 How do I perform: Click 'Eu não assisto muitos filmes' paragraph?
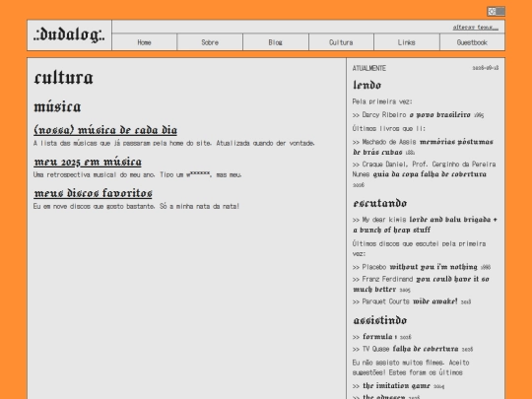[x=411, y=367]
